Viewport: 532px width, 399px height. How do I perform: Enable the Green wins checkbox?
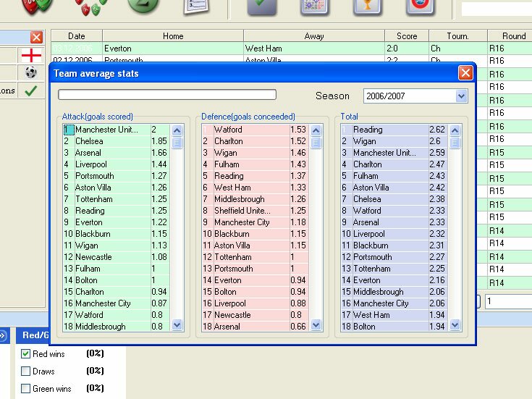click(x=25, y=388)
